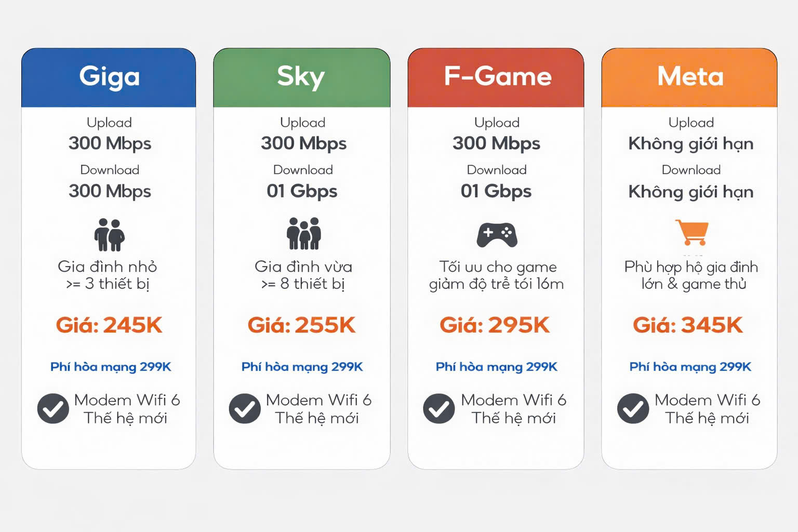This screenshot has height=532, width=798.
Task: Click the checkmark icon in the Meta card
Action: point(633,409)
